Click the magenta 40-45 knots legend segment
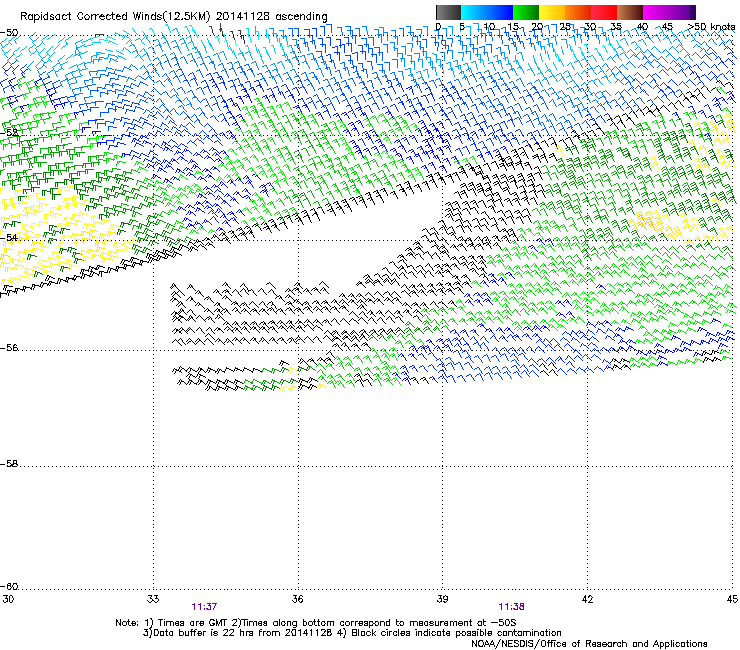Image resolution: width=740 pixels, height=650 pixels. tap(656, 12)
